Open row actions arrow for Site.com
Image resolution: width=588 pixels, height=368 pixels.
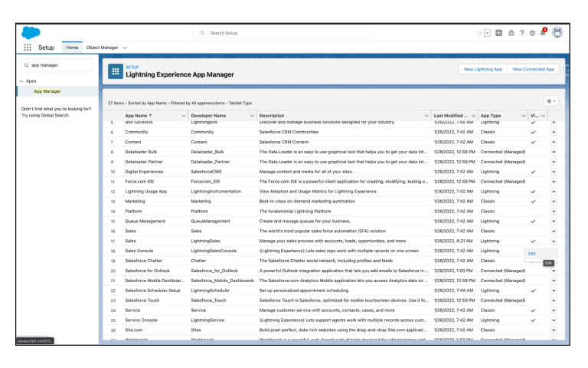point(554,330)
